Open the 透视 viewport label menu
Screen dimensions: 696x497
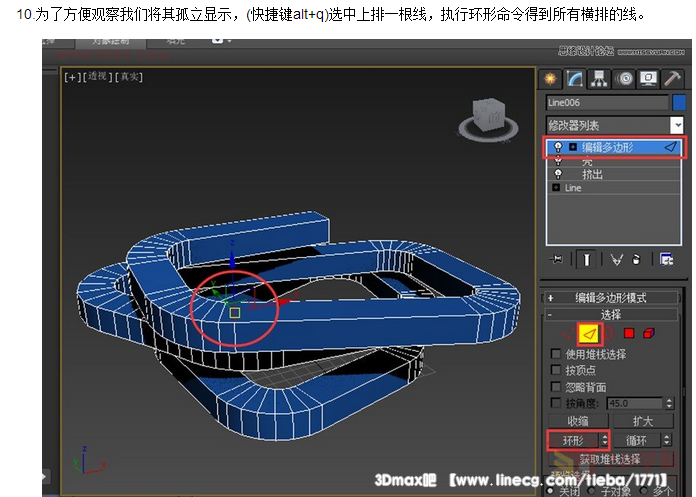pyautogui.click(x=97, y=77)
